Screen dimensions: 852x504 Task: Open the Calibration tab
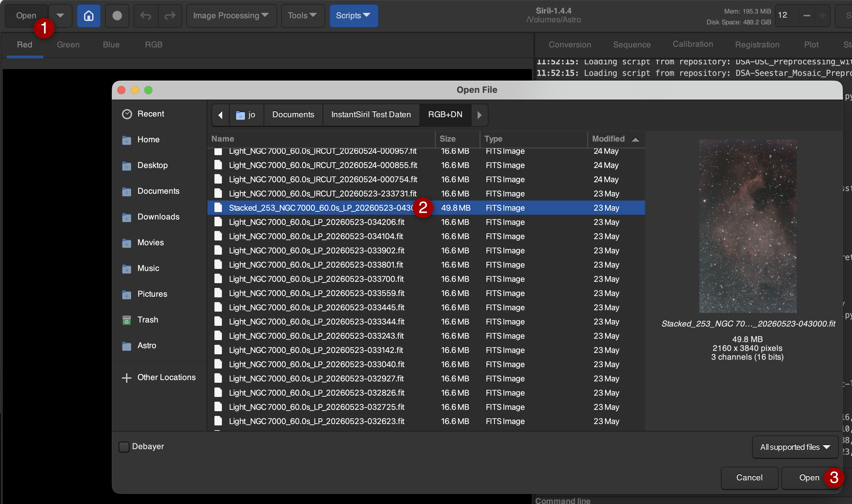click(x=693, y=44)
